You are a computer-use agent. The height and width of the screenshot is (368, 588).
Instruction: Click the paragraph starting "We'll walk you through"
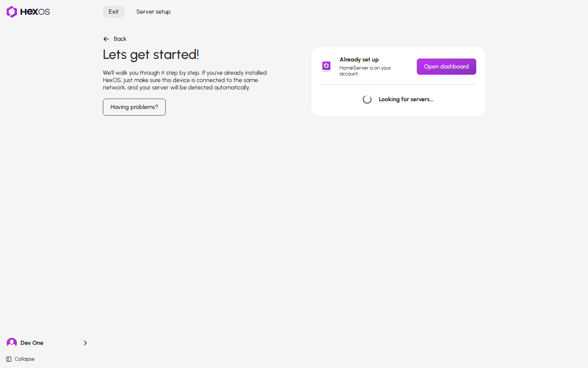click(185, 80)
